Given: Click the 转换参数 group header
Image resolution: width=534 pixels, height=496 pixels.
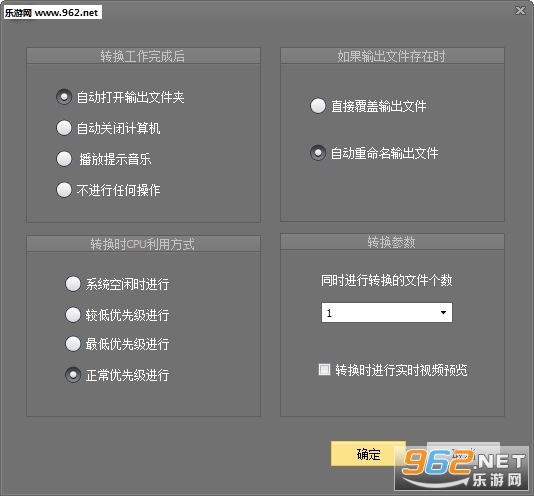Looking at the screenshot, I should pos(392,242).
